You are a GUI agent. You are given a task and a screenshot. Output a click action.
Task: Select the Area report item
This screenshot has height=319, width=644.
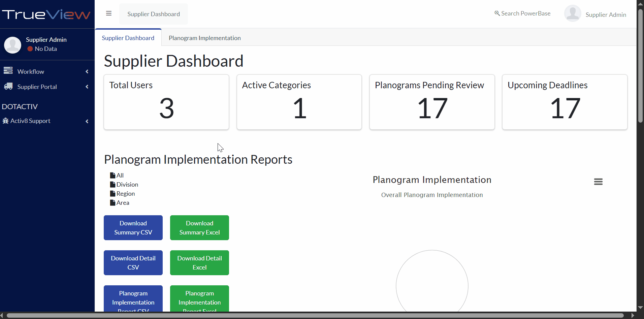[x=120, y=203]
